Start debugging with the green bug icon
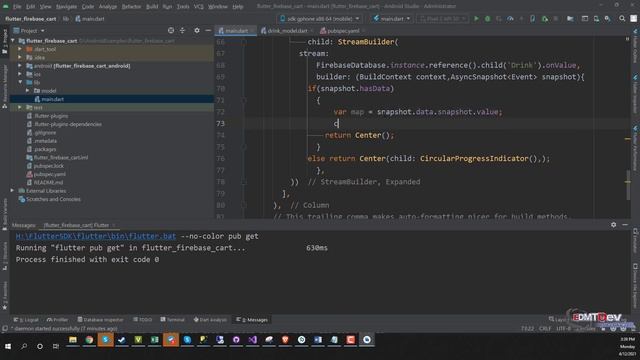This screenshot has height=360, width=640. [x=487, y=18]
